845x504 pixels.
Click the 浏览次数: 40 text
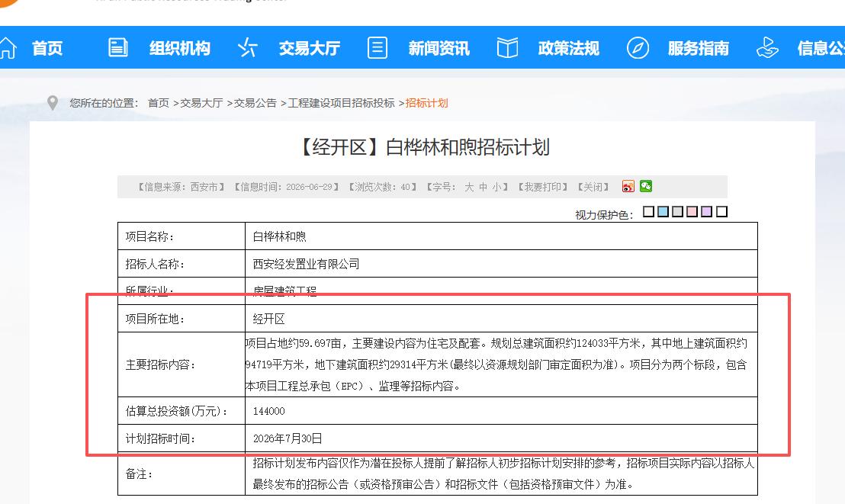click(x=383, y=187)
